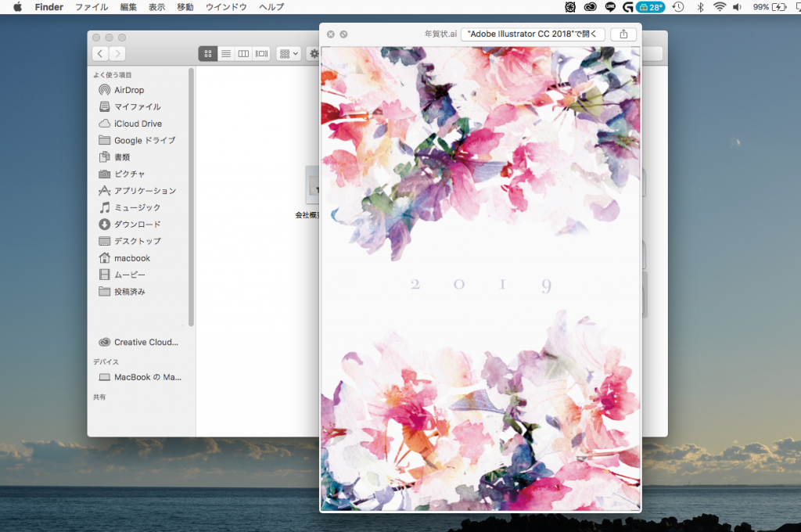Switch Finder to column view

click(x=243, y=53)
